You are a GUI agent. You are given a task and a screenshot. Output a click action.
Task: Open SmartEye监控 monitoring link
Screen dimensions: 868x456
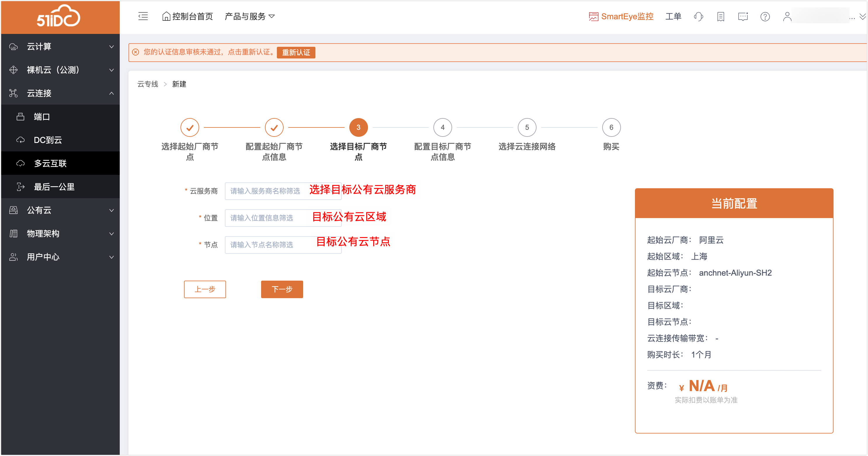coord(621,17)
